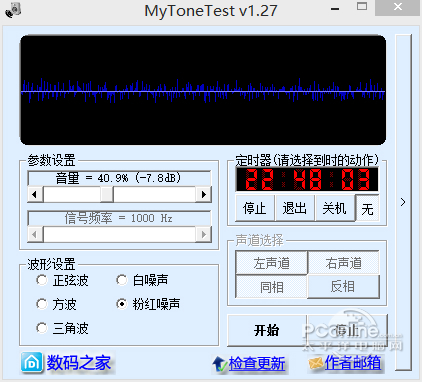Choose the 反相 phase option
Viewport: 422px width, 382px height.
(x=344, y=287)
